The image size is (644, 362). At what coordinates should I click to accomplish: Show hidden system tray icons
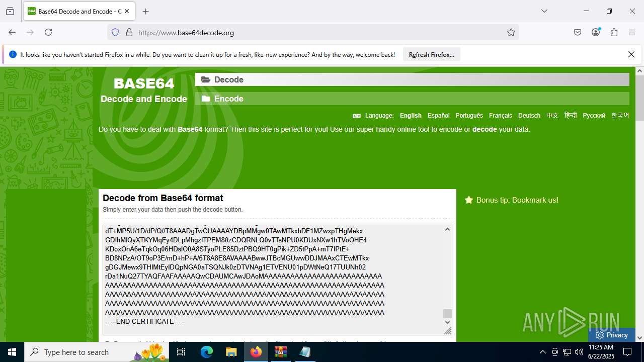pos(542,352)
